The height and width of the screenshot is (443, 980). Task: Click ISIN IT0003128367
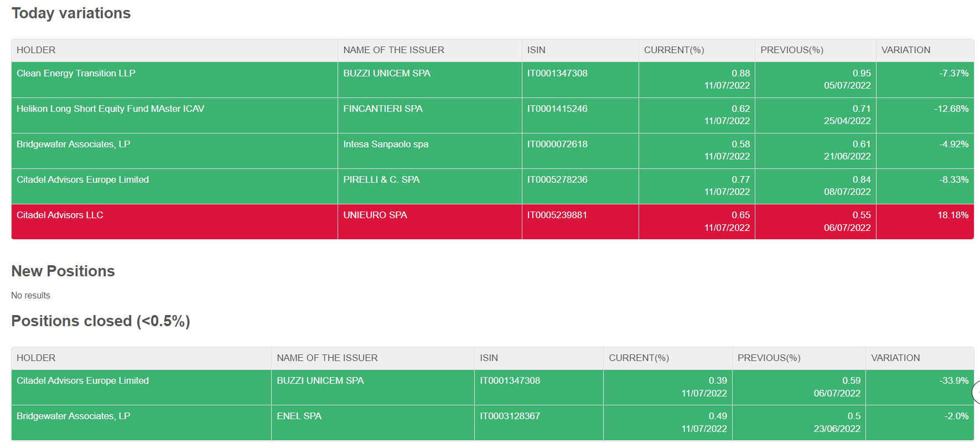tap(510, 416)
